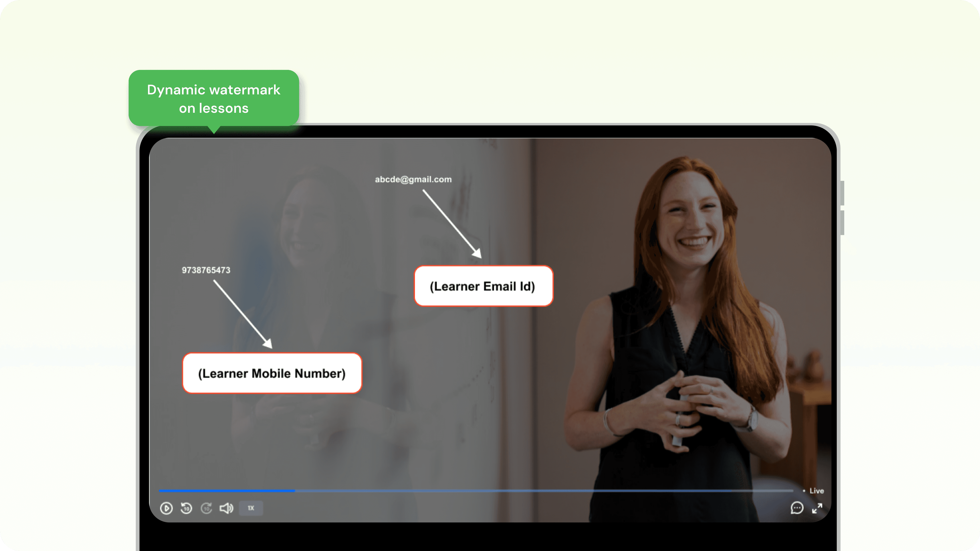Viewport: 980px width, 551px height.
Task: Jump to Live using the Live indicator
Action: pos(816,491)
